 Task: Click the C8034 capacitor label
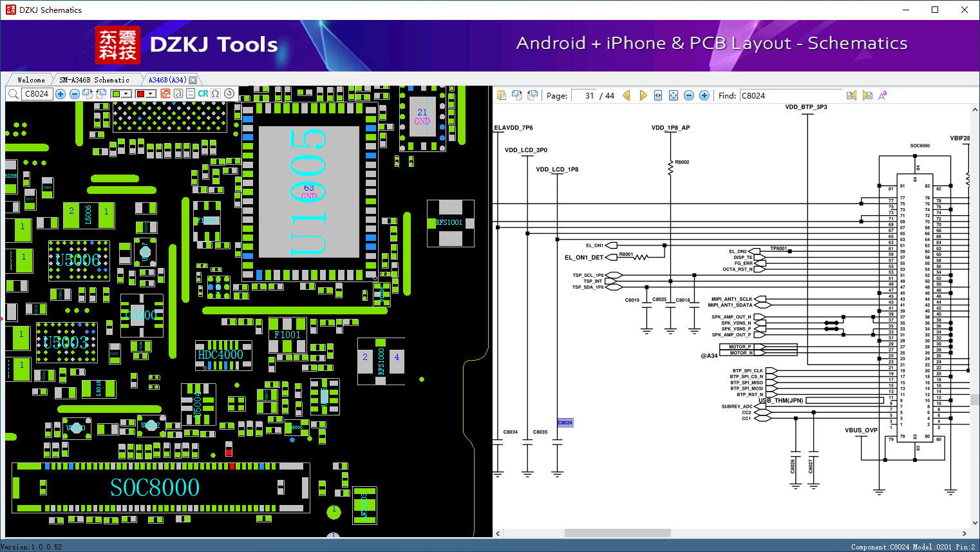click(510, 432)
